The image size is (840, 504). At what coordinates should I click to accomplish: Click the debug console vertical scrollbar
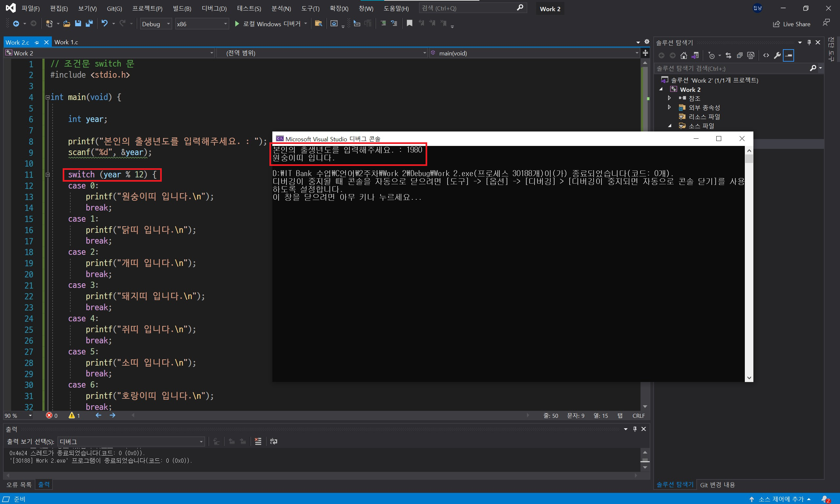pos(749,265)
